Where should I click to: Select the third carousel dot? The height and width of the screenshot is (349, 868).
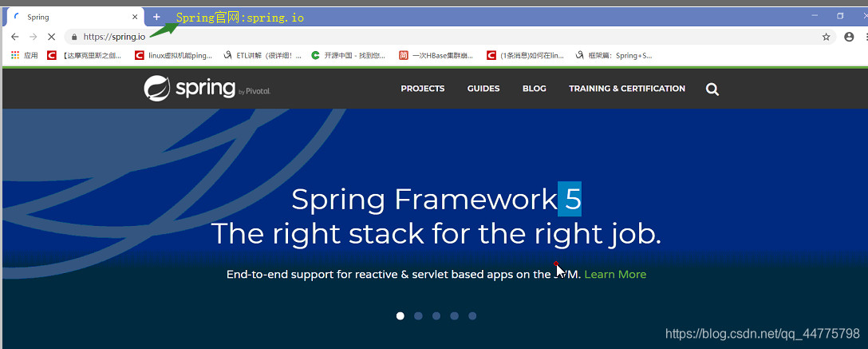pos(436,315)
